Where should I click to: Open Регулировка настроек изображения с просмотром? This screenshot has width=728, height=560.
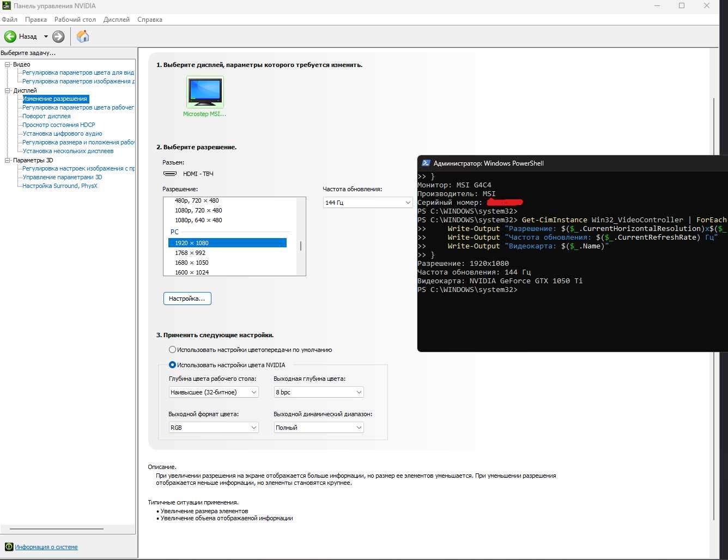pos(78,168)
